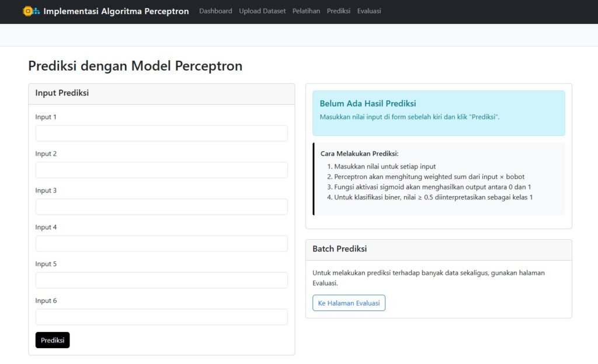Open the Dashboard nav item

(x=215, y=11)
